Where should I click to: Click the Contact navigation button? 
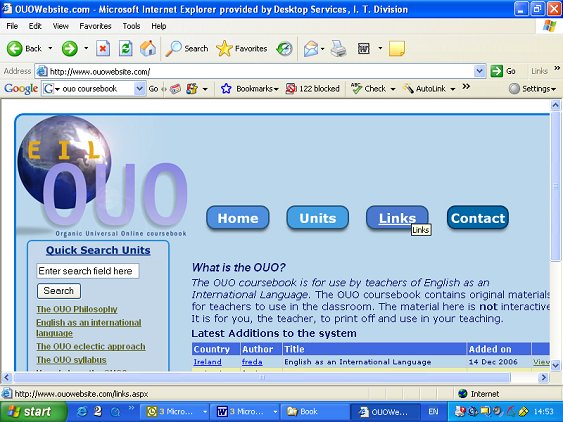click(x=478, y=218)
